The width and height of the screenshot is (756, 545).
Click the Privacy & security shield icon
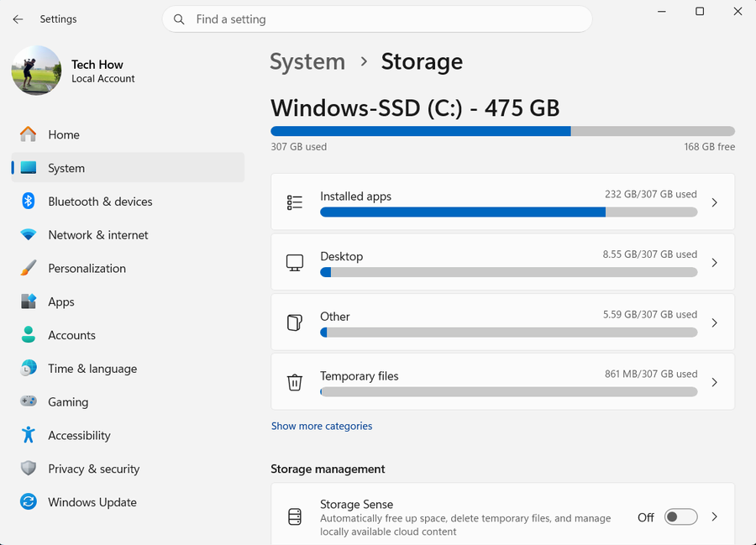click(29, 468)
